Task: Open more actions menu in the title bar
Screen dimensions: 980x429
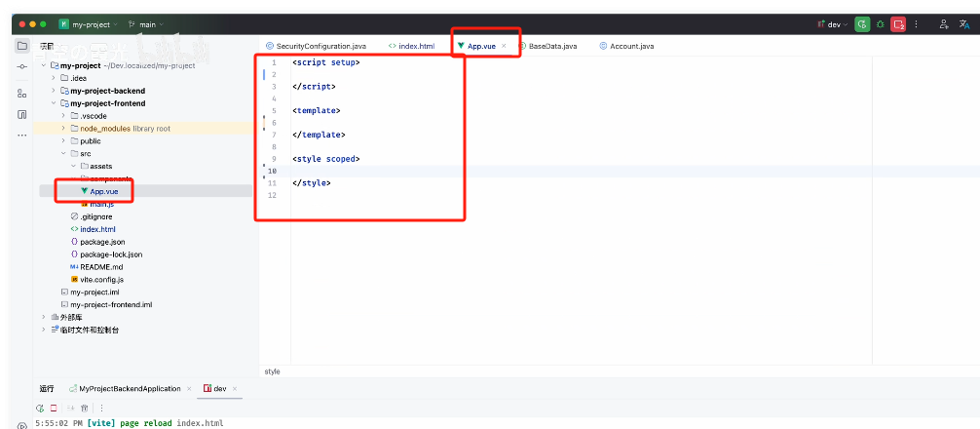Action: pyautogui.click(x=917, y=24)
